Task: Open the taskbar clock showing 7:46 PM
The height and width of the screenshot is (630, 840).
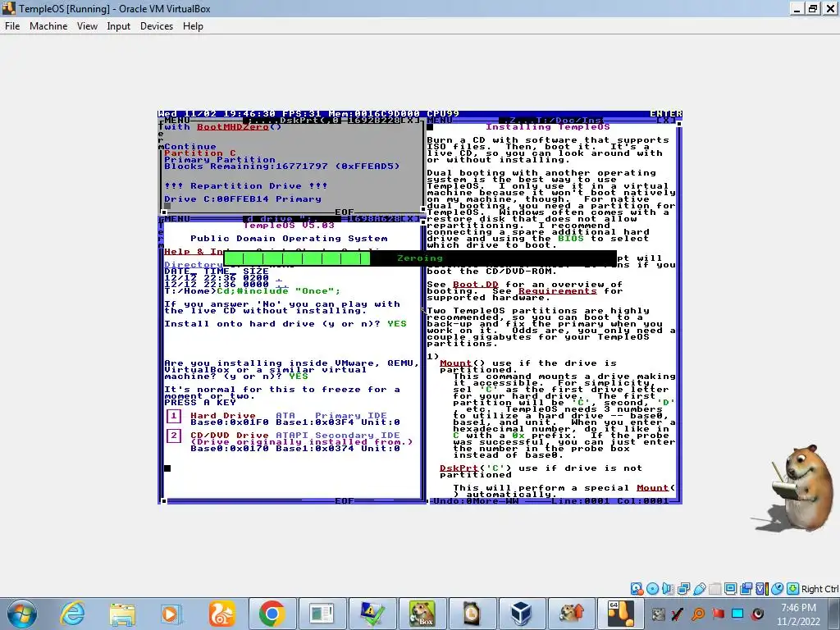Action: click(x=798, y=614)
